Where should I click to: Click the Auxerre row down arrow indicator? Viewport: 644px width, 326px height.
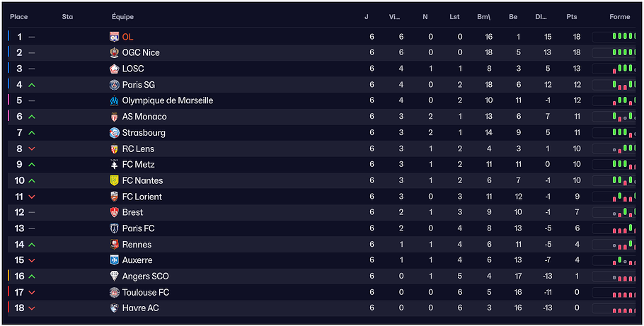coord(31,261)
